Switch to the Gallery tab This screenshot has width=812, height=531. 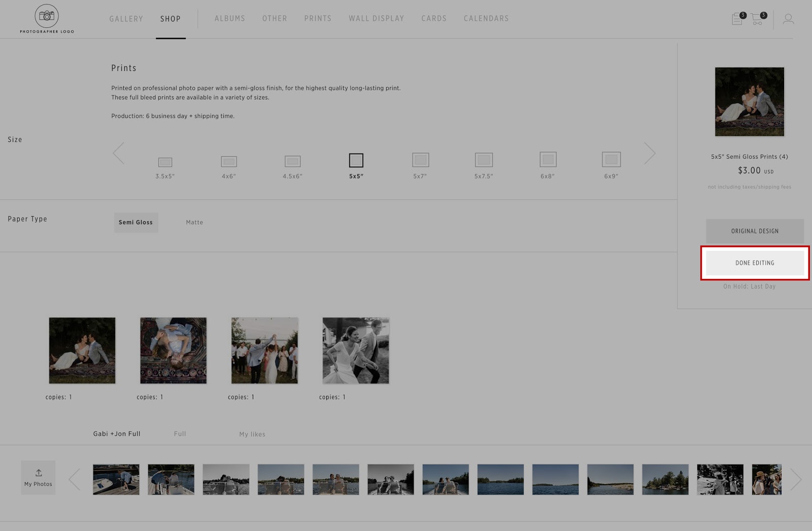coord(126,19)
